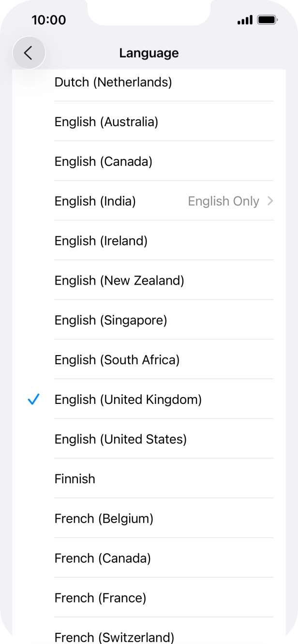Pick English (New Zealand)
The height and width of the screenshot is (644, 298).
tap(119, 280)
